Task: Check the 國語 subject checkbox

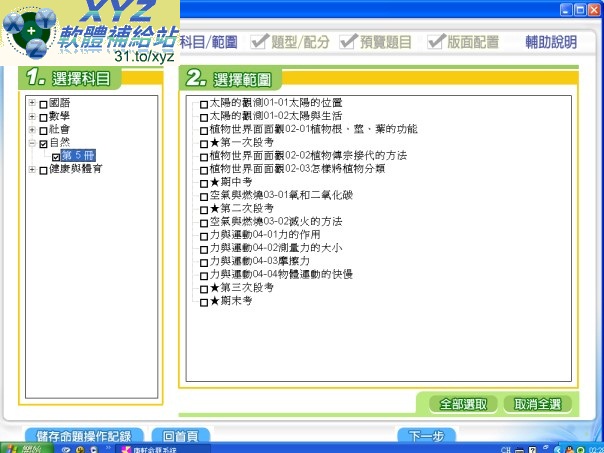Action: coord(44,104)
